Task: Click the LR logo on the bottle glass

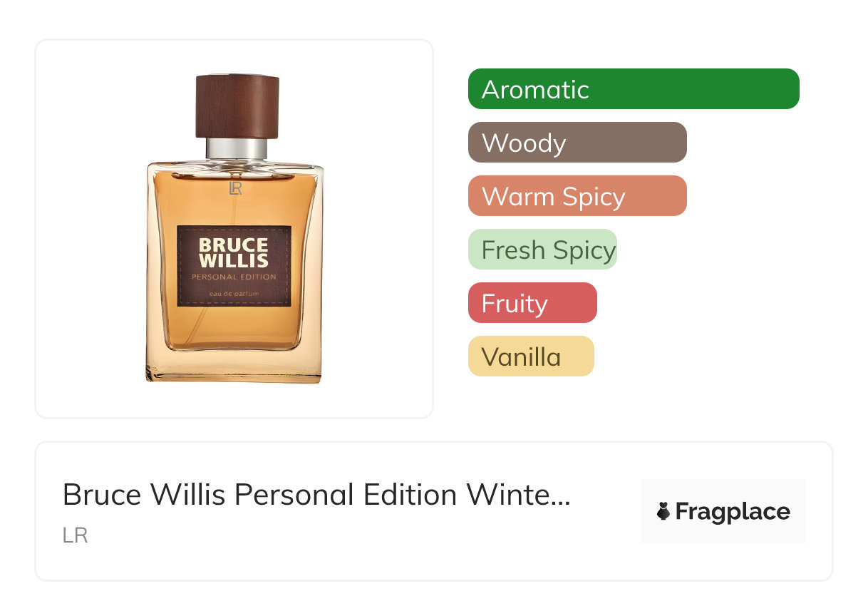Action: tap(236, 188)
